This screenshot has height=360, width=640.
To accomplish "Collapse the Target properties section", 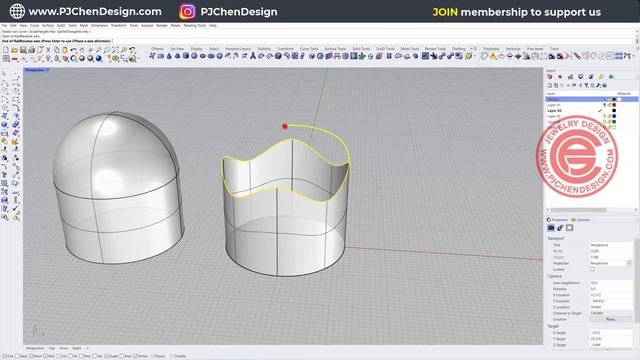I will tap(553, 326).
